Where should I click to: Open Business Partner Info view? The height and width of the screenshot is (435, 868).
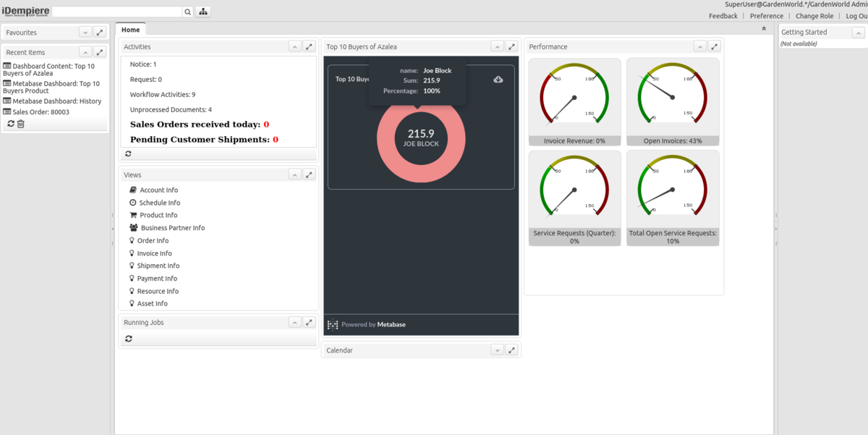[x=172, y=228]
